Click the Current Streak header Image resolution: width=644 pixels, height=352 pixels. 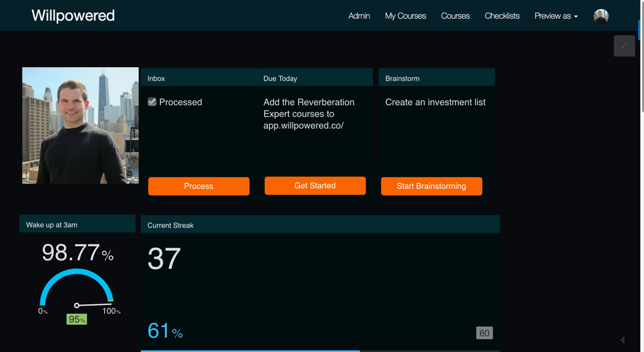[x=320, y=224]
